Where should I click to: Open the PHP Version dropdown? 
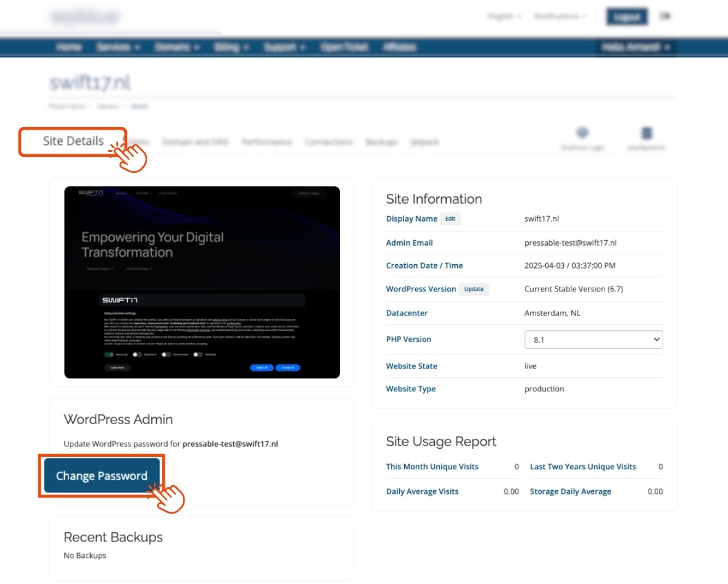pos(593,340)
